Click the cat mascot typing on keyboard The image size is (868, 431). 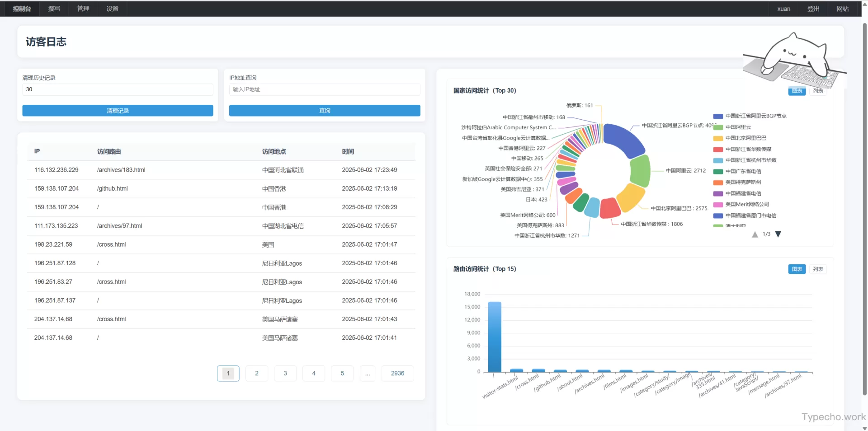click(794, 60)
